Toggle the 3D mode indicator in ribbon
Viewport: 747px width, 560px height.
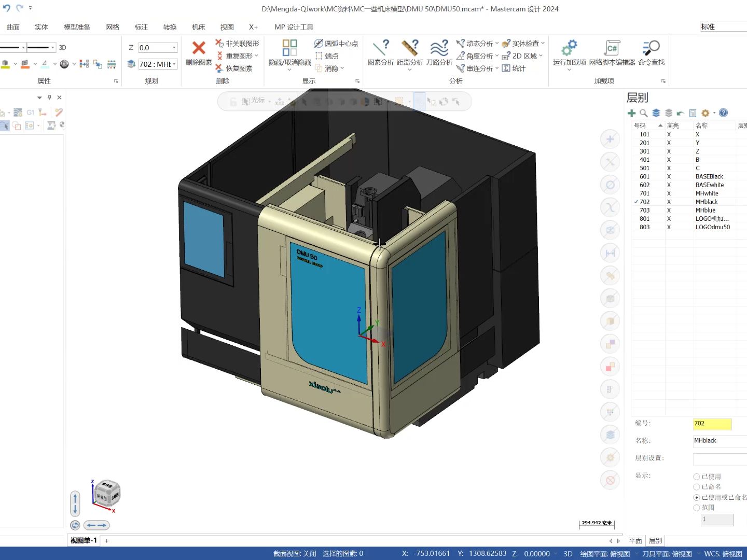[x=63, y=48]
